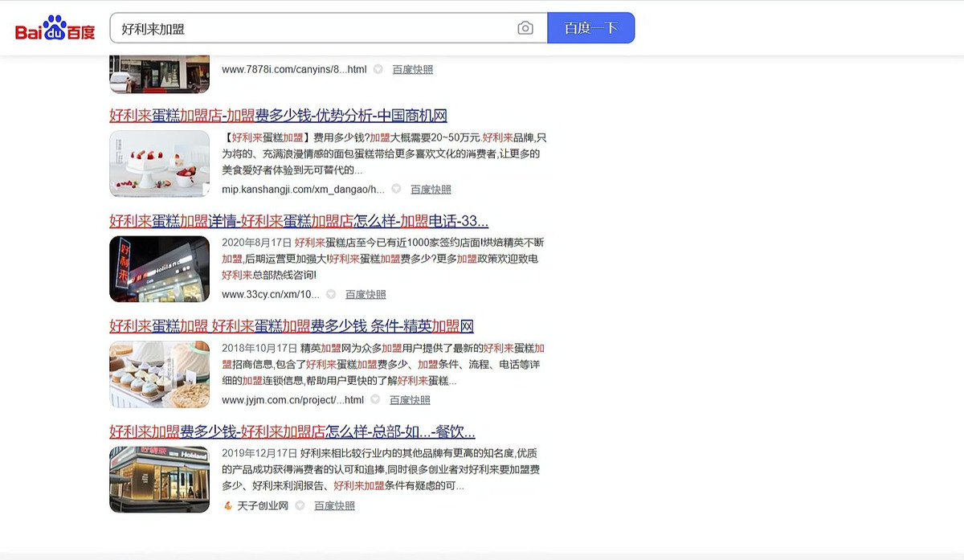Expand the options arrow after www.7878i.com URL
This screenshot has height=560, width=964.
pyautogui.click(x=378, y=69)
